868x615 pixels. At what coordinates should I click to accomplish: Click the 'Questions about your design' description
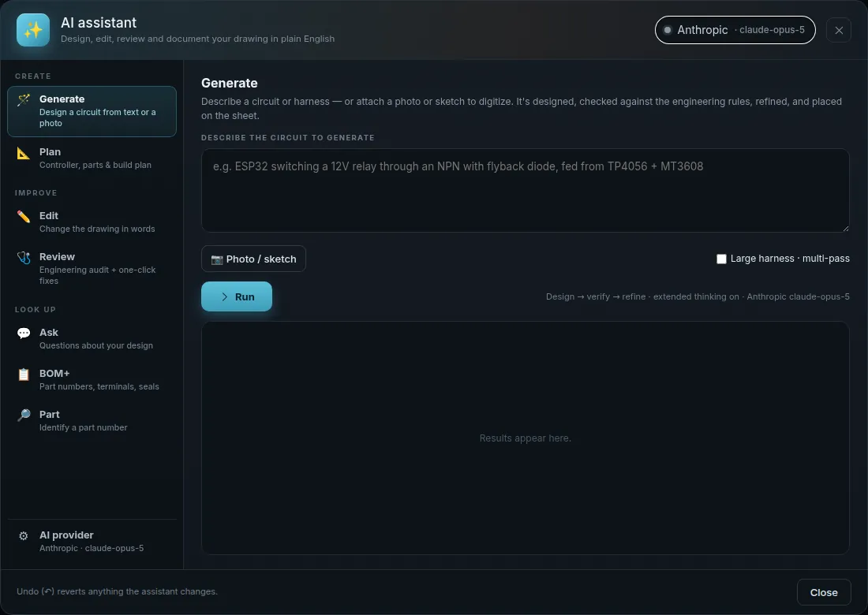pos(95,345)
